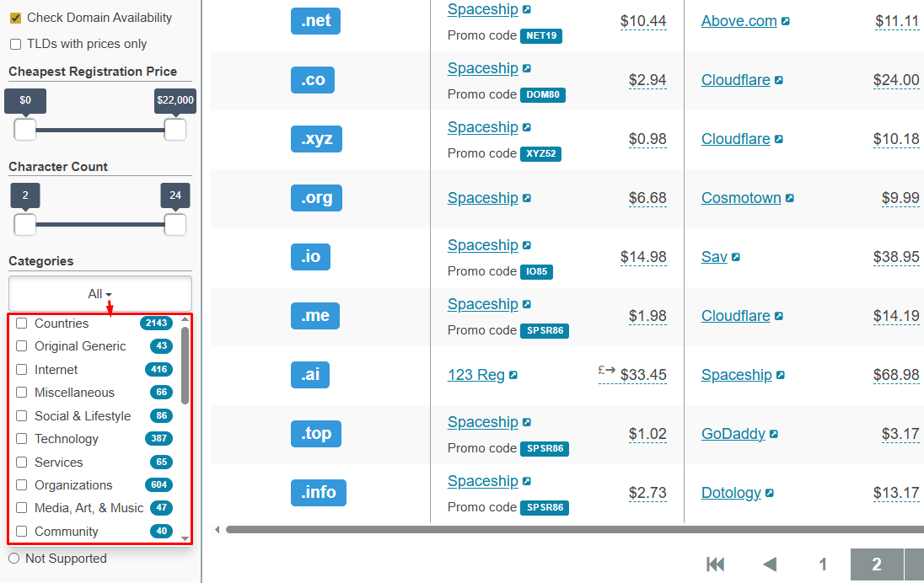
Task: Go to previous page with left arrow icon
Action: point(770,564)
